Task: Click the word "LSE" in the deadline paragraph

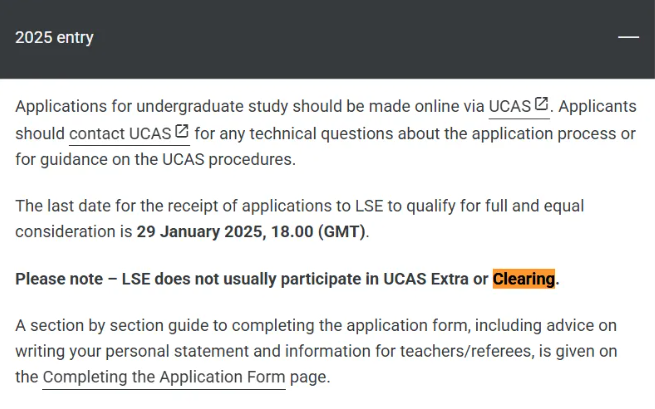Action: [369, 206]
